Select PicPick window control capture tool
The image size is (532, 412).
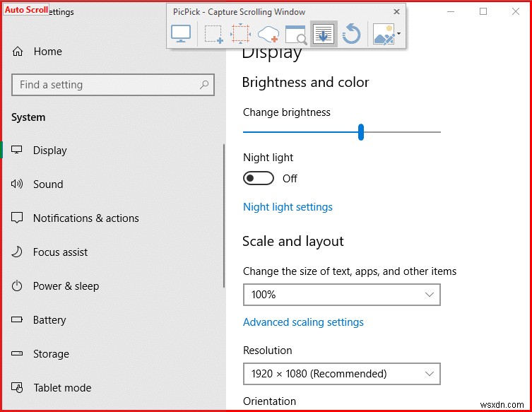point(296,35)
